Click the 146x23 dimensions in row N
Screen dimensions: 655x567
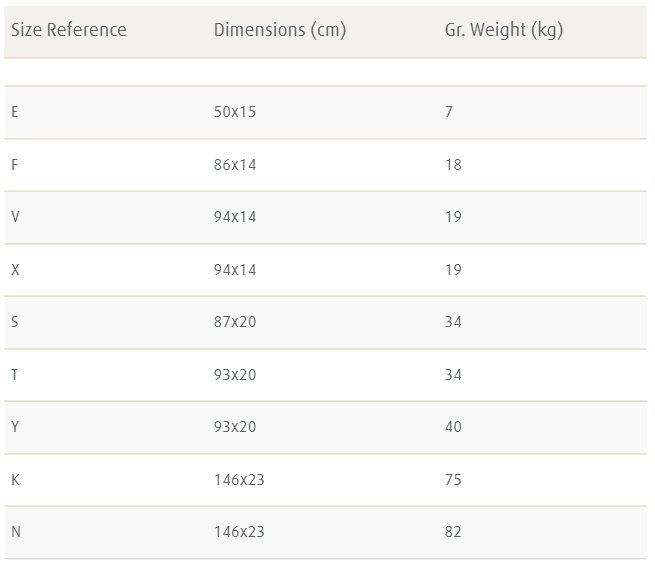pyautogui.click(x=239, y=532)
